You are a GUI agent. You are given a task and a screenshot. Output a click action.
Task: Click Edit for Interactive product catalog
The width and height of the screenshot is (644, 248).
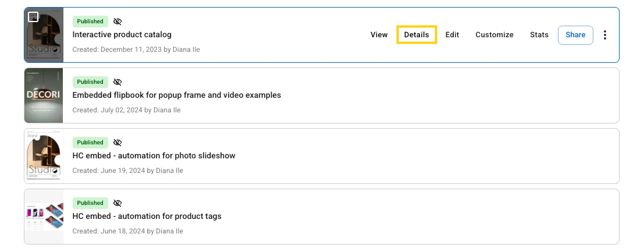pyautogui.click(x=452, y=35)
